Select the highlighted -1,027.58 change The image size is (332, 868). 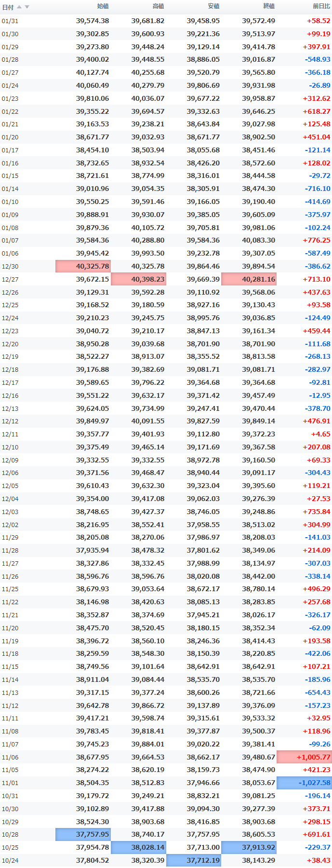(304, 783)
